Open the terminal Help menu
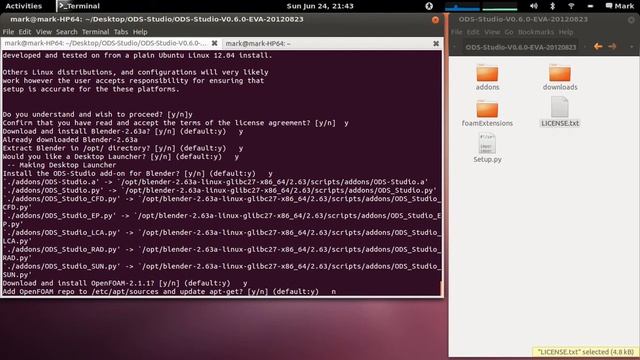 coord(140,32)
